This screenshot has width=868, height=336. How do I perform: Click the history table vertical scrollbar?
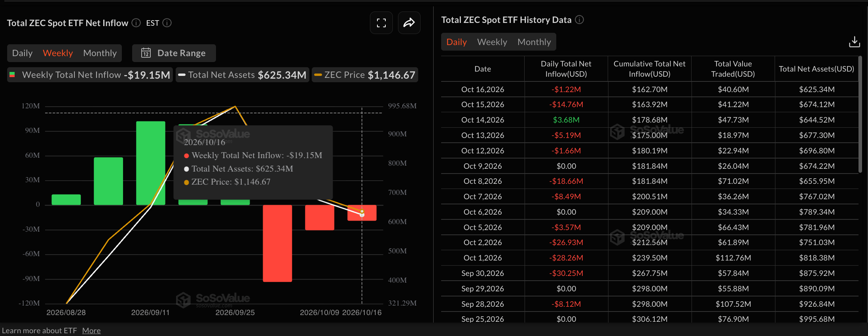tap(860, 115)
